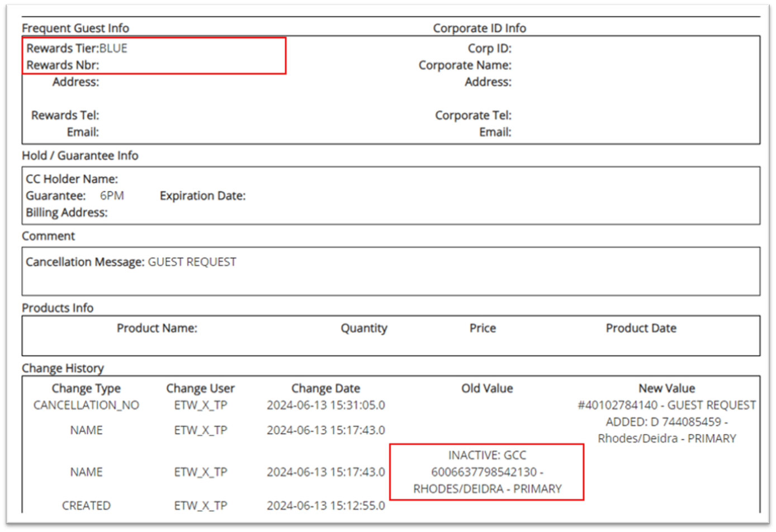The width and height of the screenshot is (776, 532).
Task: Click the CANCELLATION_NO change history entry
Action: pyautogui.click(x=86, y=405)
